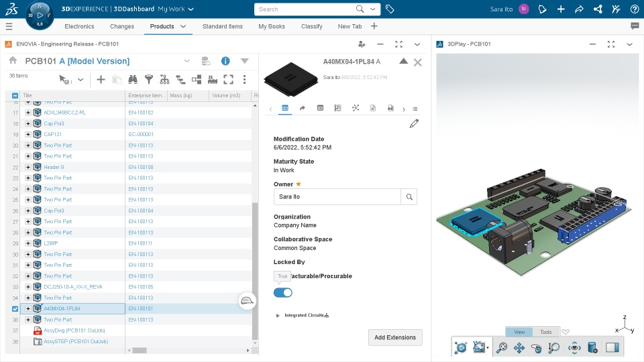The image size is (644, 362).
Task: Click the eye view icon in 3DPlay
Action: 574,348
